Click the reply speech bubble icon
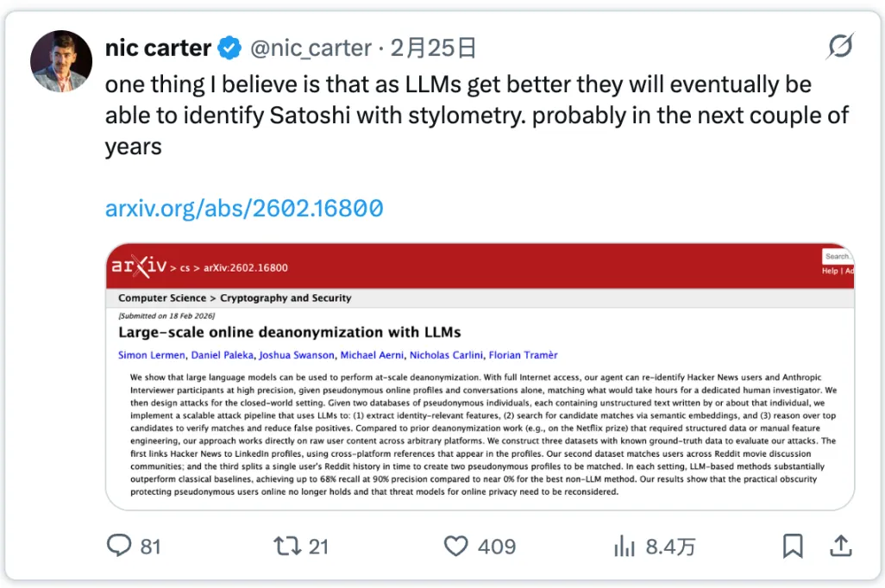 click(121, 546)
